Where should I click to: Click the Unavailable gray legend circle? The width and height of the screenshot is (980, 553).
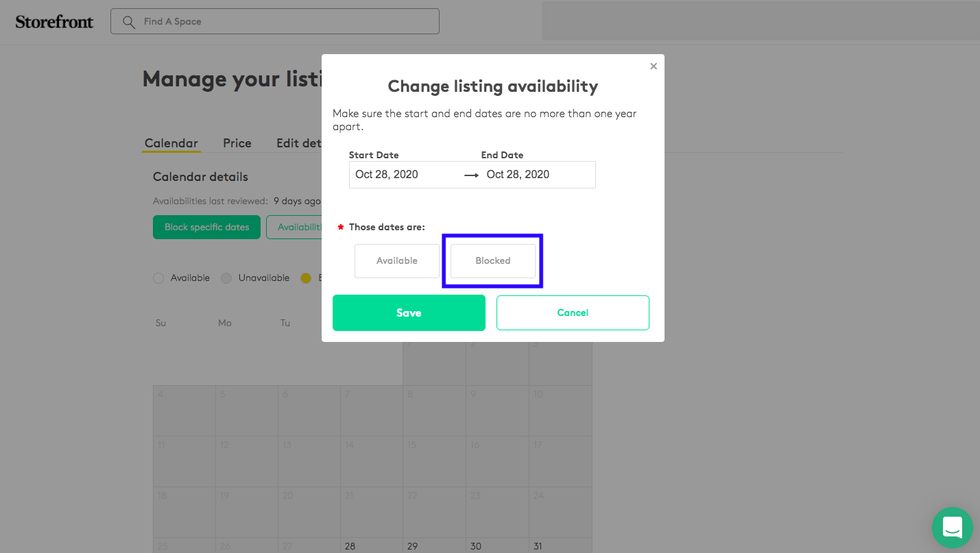pyautogui.click(x=226, y=278)
